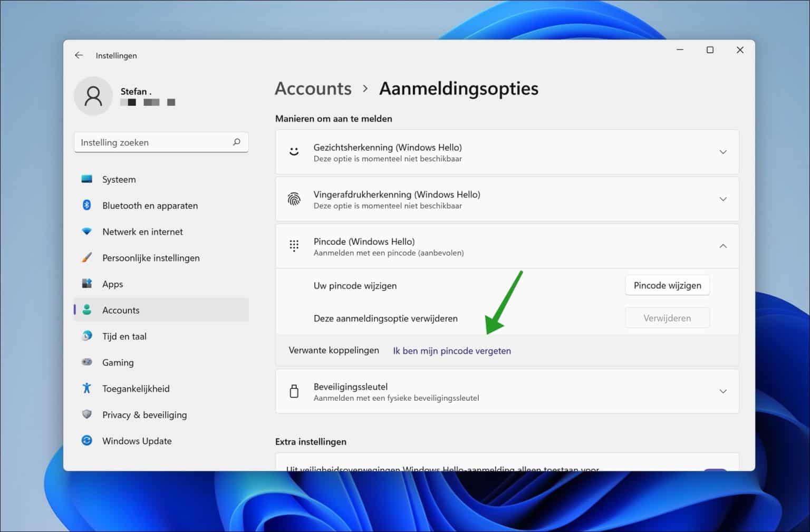Open Toegankelijkheid settings

[136, 389]
